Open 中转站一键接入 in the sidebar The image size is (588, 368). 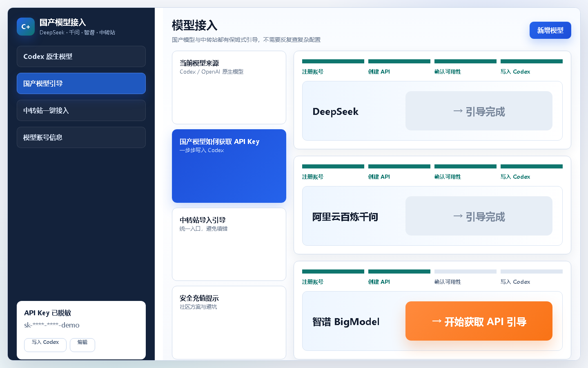coord(81,110)
